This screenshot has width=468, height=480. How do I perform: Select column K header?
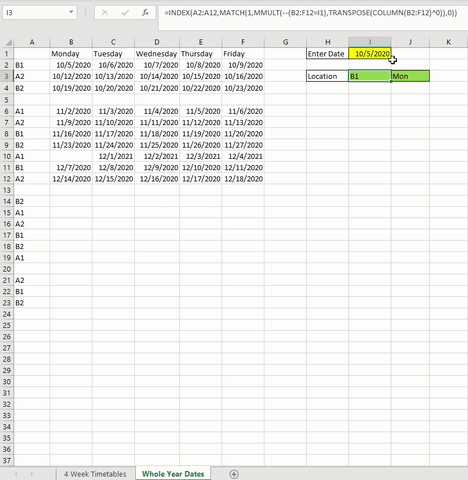[449, 42]
